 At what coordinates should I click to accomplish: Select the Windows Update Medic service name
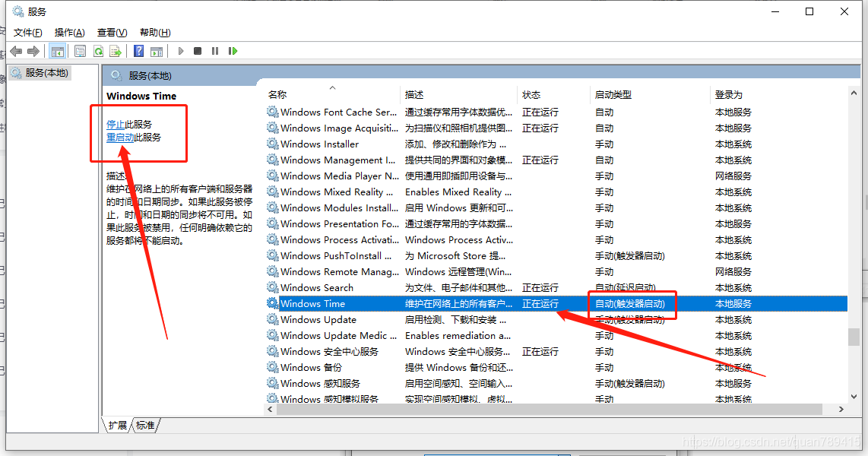tap(338, 335)
